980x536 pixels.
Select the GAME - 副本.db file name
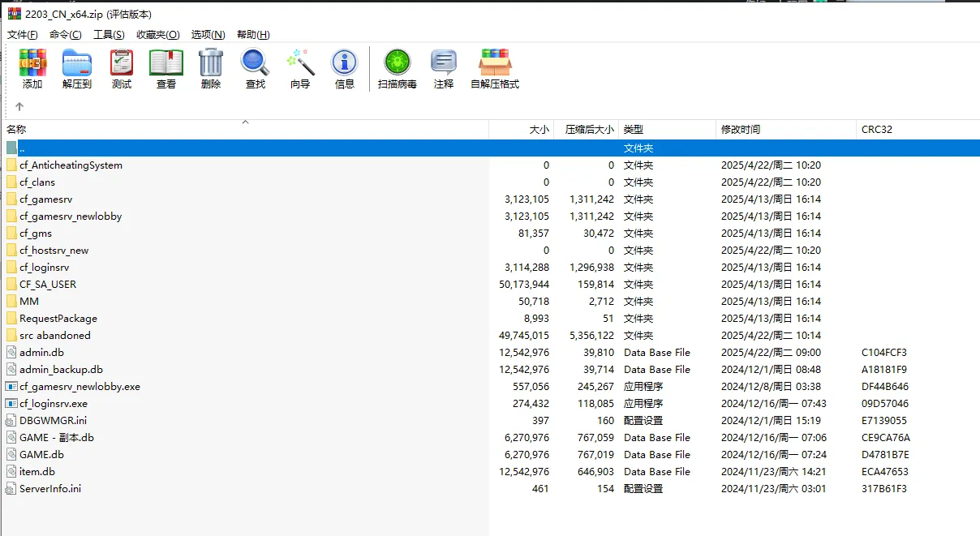pyautogui.click(x=57, y=437)
